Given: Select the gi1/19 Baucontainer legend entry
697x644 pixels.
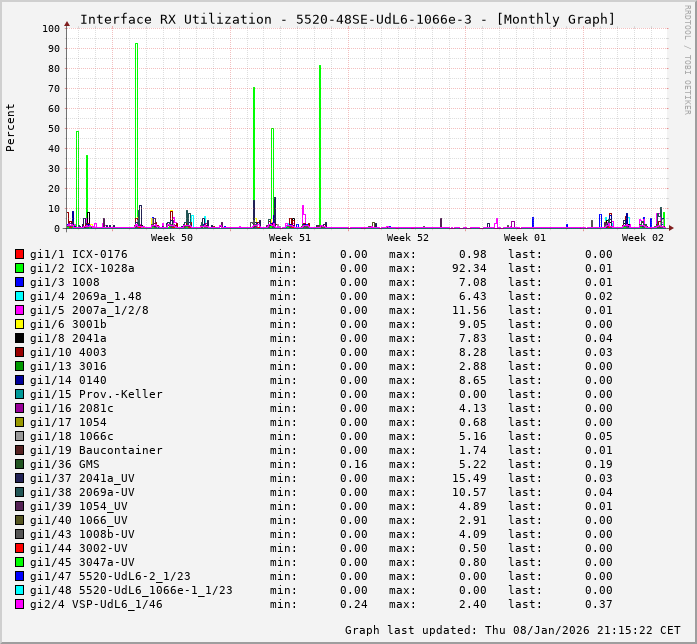Looking at the screenshot, I should [x=96, y=450].
